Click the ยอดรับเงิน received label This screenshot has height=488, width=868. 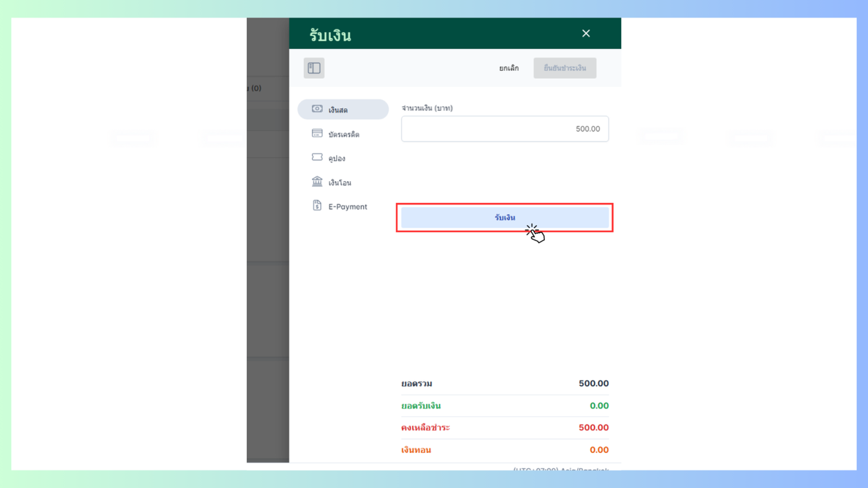click(x=421, y=406)
